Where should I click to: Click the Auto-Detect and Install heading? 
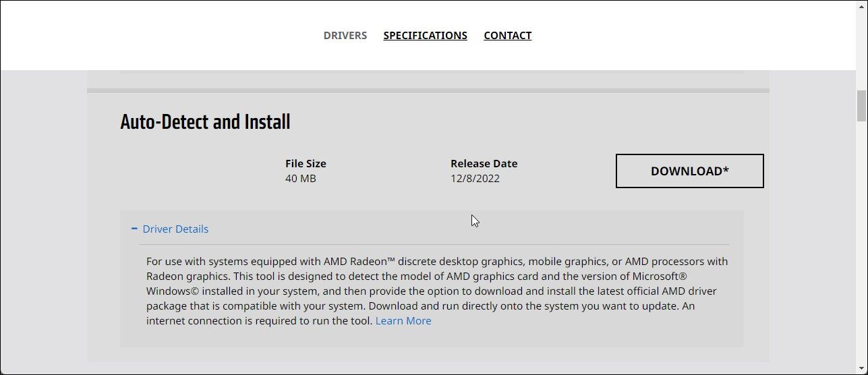[205, 122]
